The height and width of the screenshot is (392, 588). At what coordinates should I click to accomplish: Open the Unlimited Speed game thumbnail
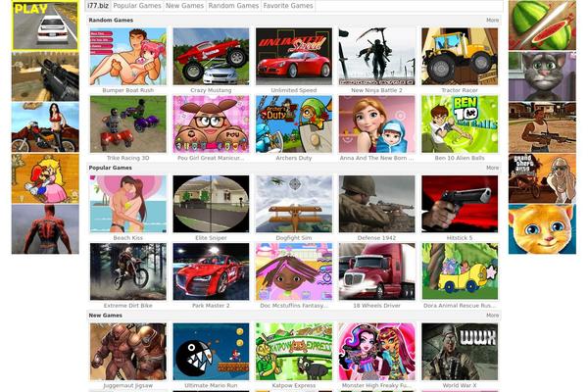click(294, 56)
